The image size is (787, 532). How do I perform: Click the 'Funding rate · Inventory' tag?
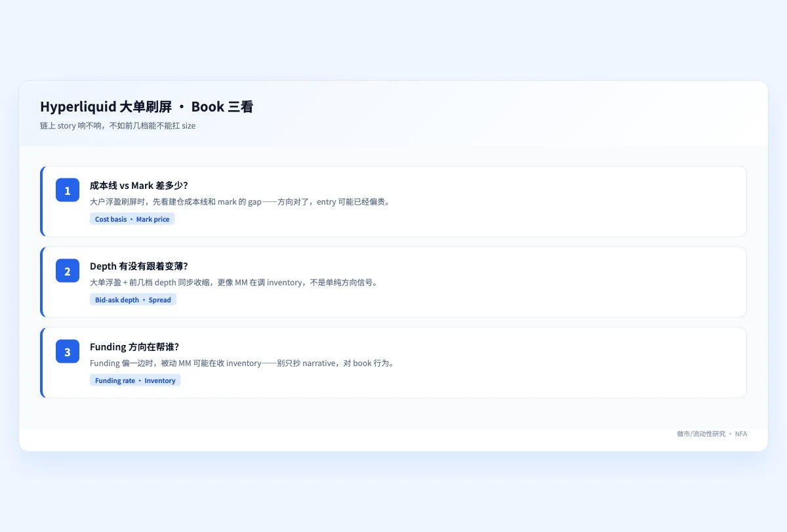[x=135, y=380]
